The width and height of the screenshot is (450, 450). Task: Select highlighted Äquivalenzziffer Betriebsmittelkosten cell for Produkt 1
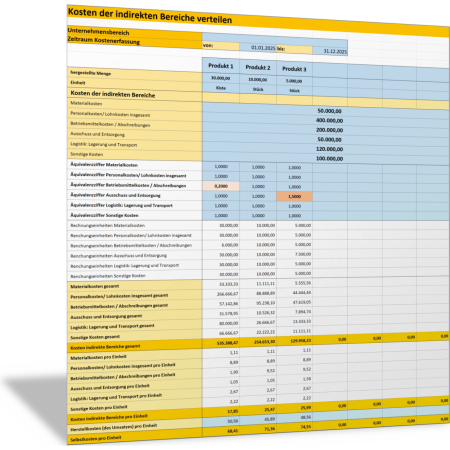click(x=221, y=186)
